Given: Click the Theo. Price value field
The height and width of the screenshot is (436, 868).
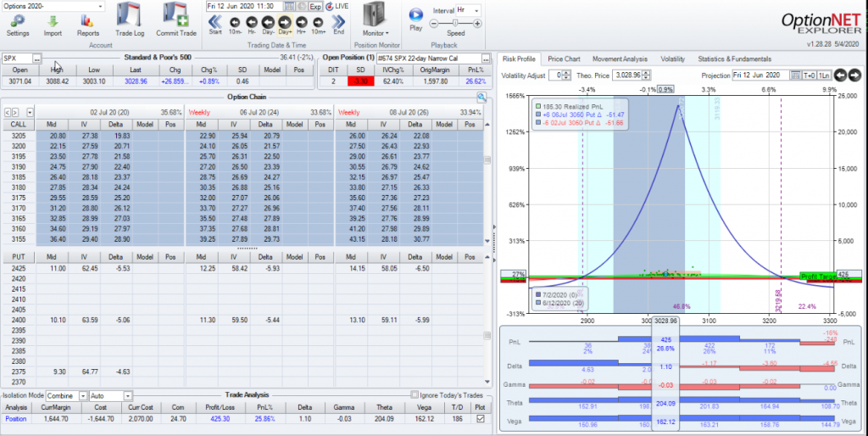Looking at the screenshot, I should pyautogui.click(x=626, y=75).
